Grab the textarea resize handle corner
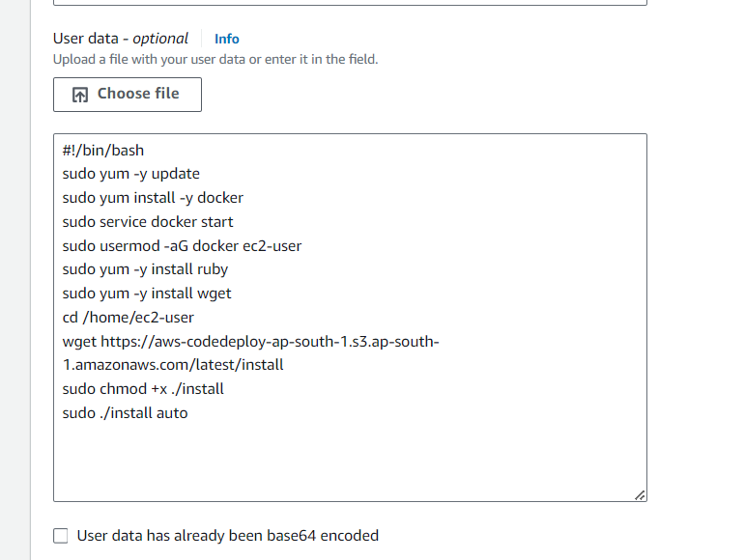This screenshot has width=745, height=560. pyautogui.click(x=640, y=495)
